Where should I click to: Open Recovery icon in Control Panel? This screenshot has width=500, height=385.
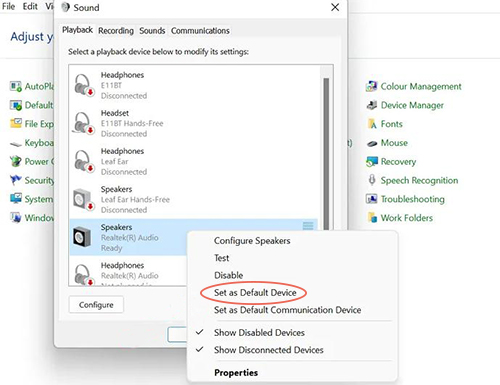point(372,162)
